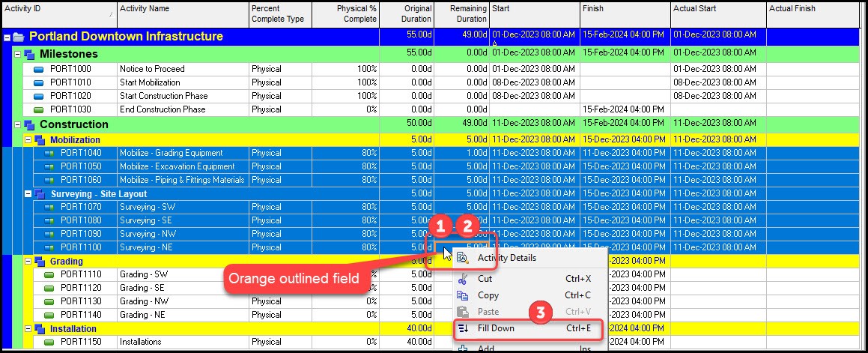Click the Portland Downtown Infrastructure folder icon
The height and width of the screenshot is (353, 868).
pyautogui.click(x=19, y=37)
